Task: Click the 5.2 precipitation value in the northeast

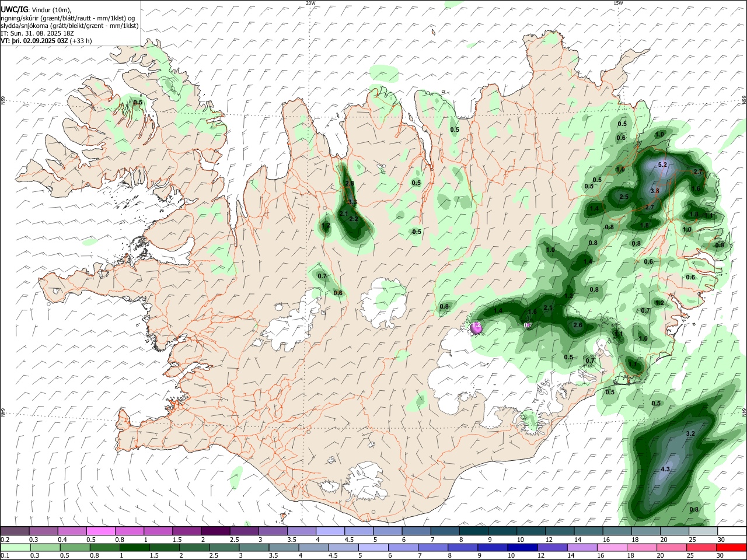Action: click(662, 165)
